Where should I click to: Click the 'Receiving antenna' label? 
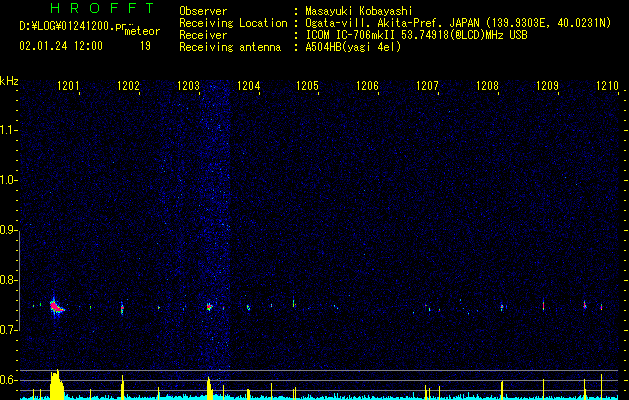pos(230,47)
